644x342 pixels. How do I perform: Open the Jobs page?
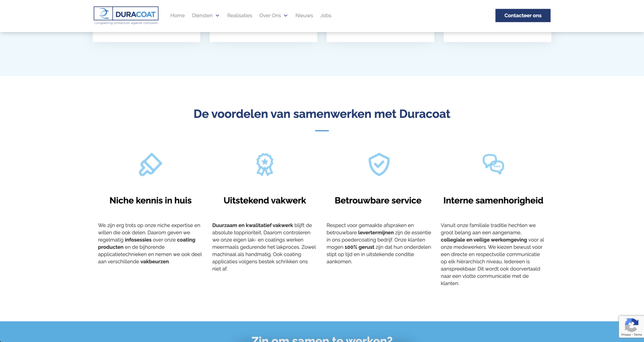tap(326, 15)
